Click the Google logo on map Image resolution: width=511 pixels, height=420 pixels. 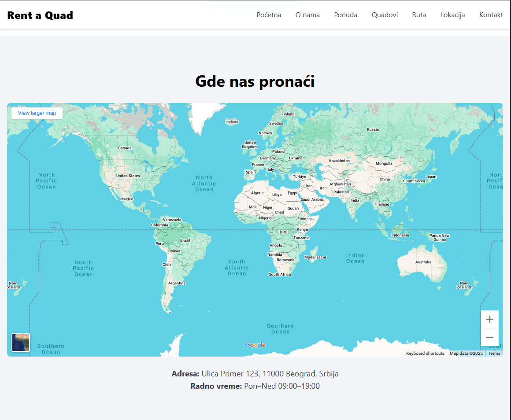[255, 345]
